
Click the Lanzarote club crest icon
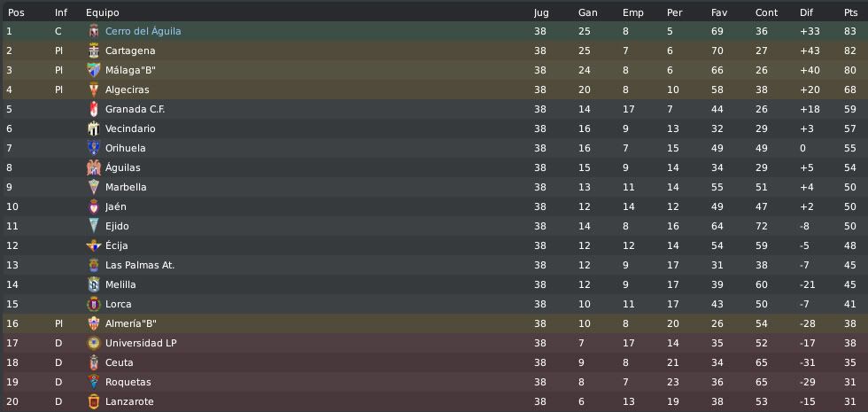94,401
